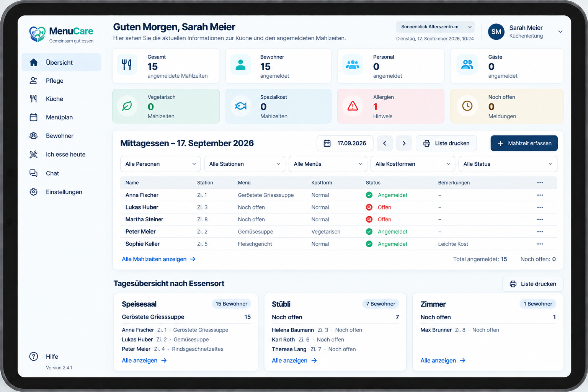The width and height of the screenshot is (588, 392).
Task: Print the Tagesübersicht list via Liste drucken
Action: 533,284
